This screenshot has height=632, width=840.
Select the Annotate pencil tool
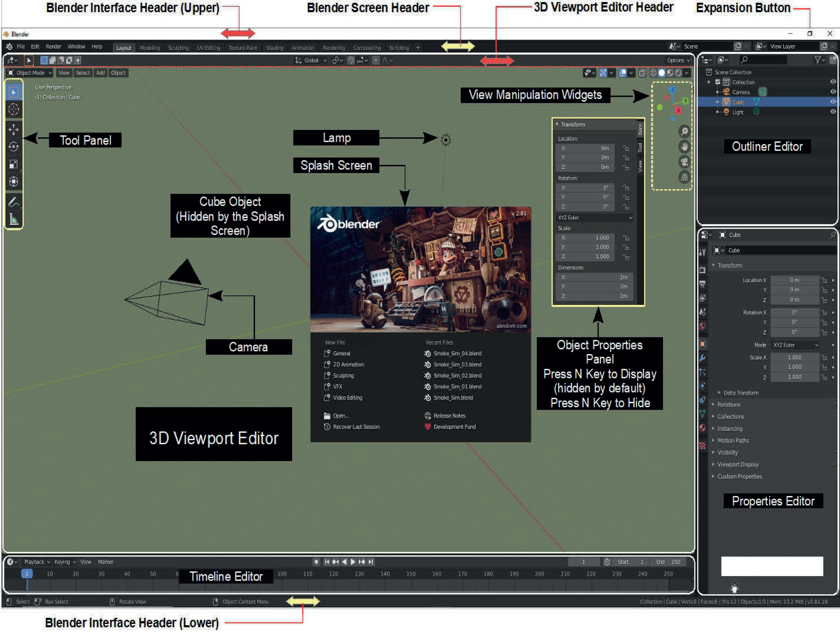coord(14,202)
